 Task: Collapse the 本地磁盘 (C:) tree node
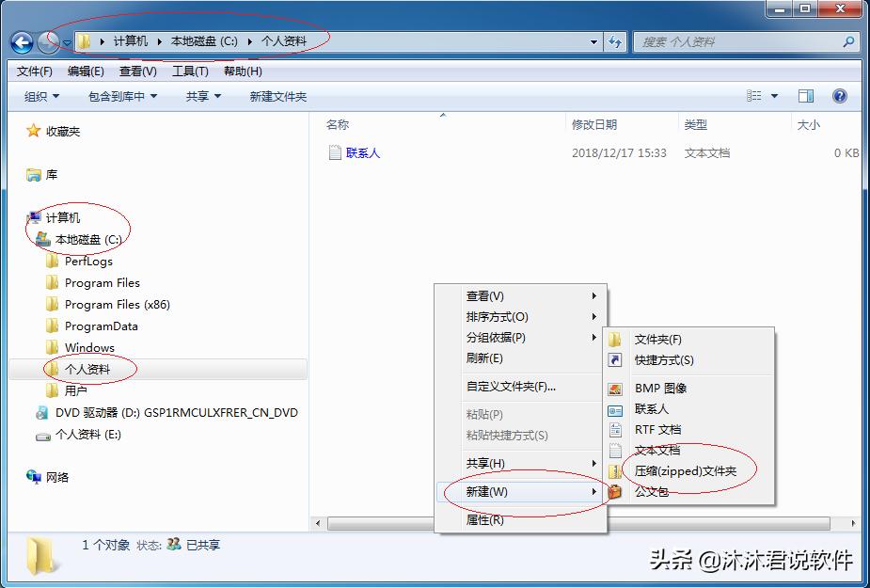tap(29, 239)
